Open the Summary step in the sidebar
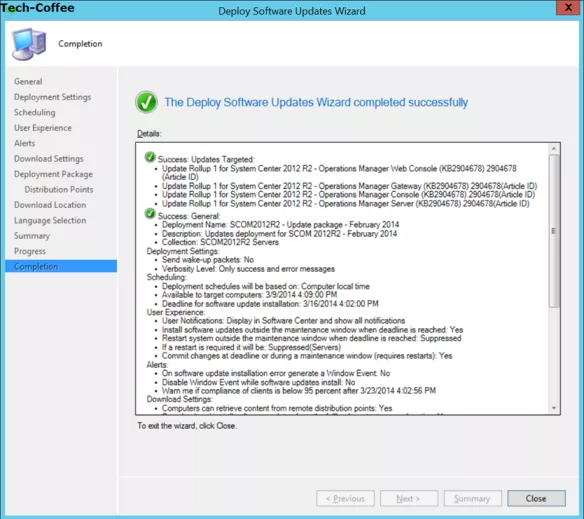Screen dimensions: 584x519 [32, 236]
